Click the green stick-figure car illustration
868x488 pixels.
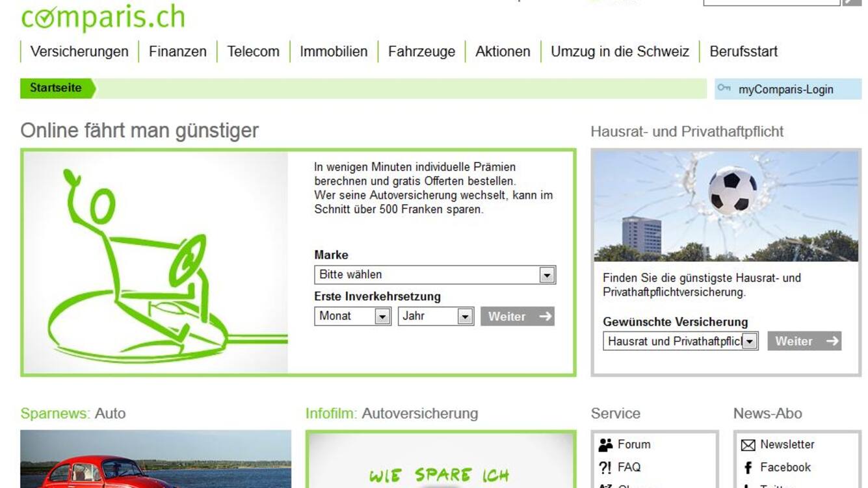pos(155,263)
